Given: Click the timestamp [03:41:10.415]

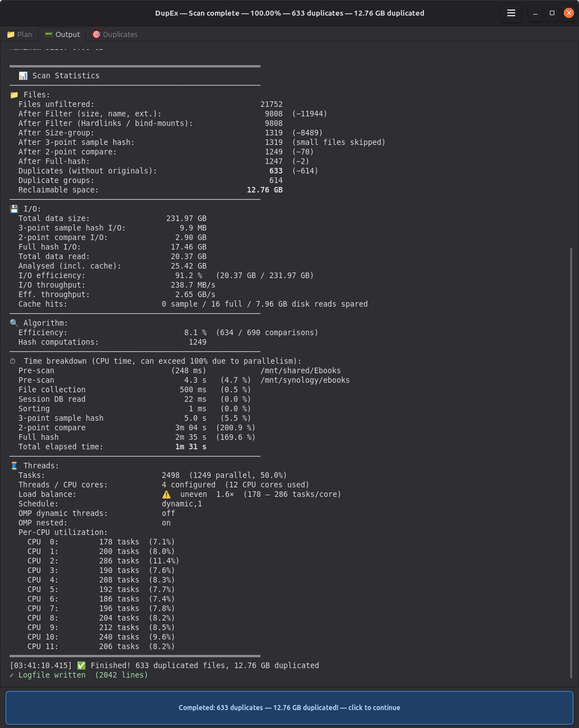Looking at the screenshot, I should (41, 665).
